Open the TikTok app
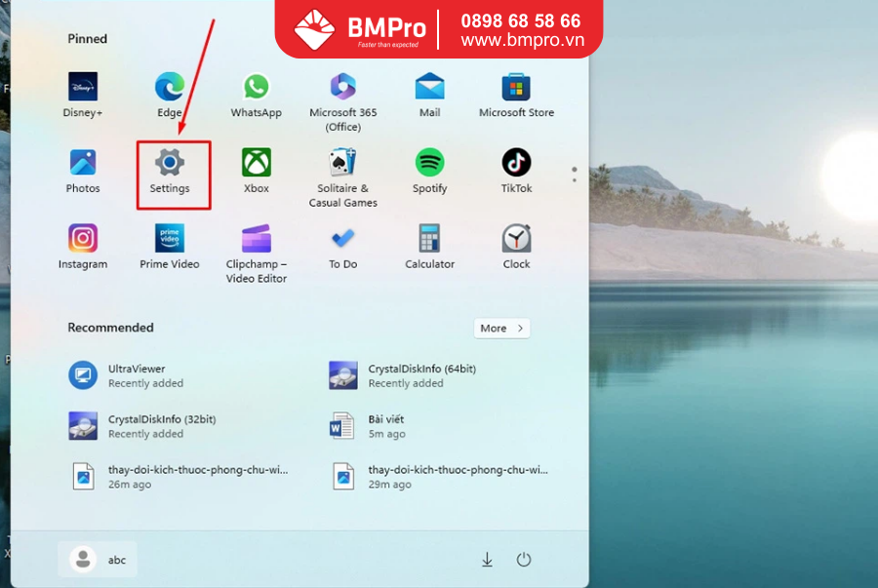The image size is (878, 588). [516, 172]
